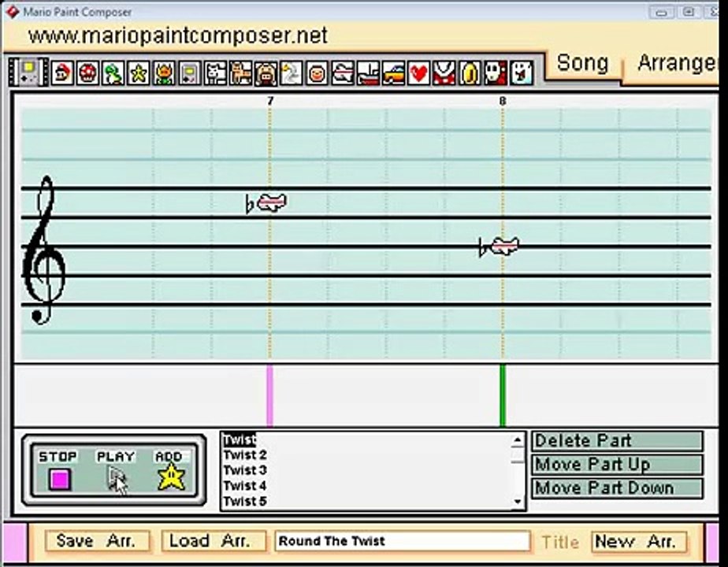This screenshot has width=728, height=567.
Task: Click the Save Arr. button
Action: [98, 541]
